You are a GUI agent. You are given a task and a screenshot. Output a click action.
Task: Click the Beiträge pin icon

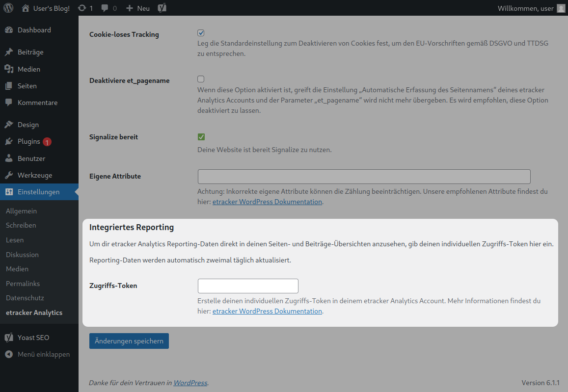pos(9,52)
